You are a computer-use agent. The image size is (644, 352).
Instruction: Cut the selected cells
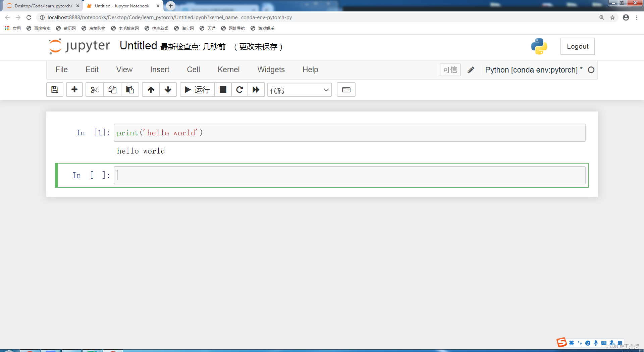pos(95,90)
